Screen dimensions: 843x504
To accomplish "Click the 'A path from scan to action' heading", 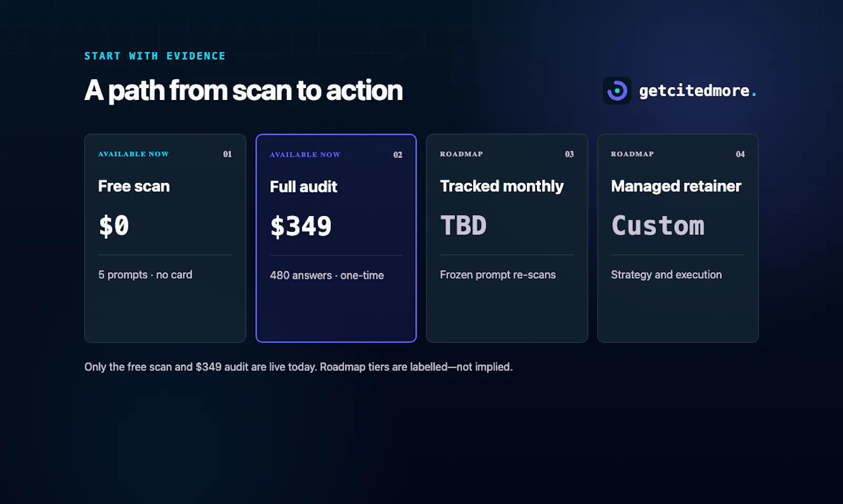I will click(243, 91).
